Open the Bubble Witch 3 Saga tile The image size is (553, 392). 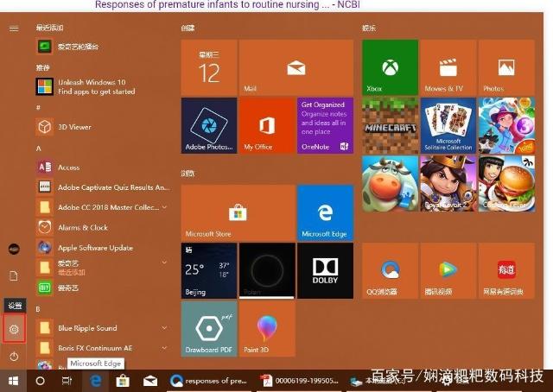click(506, 125)
